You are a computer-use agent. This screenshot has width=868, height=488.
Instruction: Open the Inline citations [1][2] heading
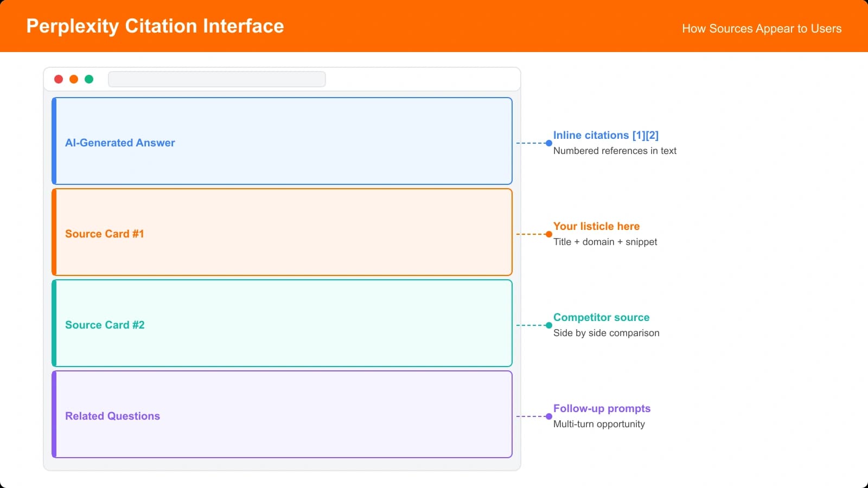606,135
